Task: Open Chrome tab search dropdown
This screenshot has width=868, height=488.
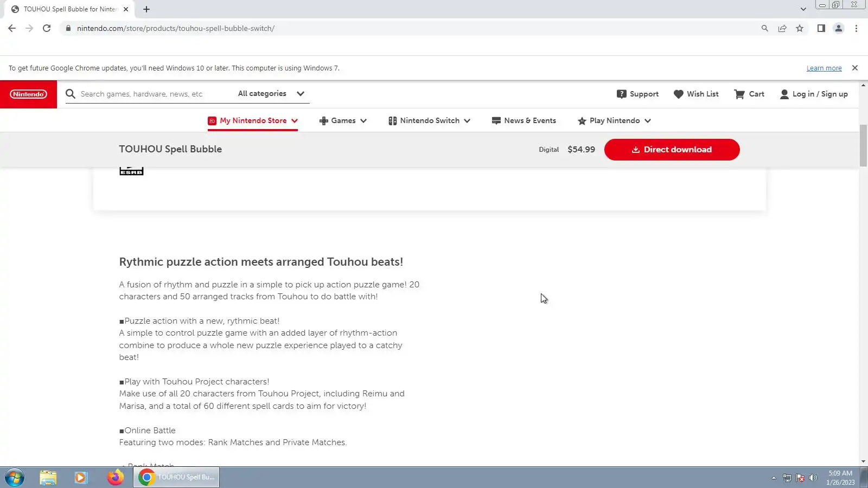Action: pyautogui.click(x=803, y=9)
